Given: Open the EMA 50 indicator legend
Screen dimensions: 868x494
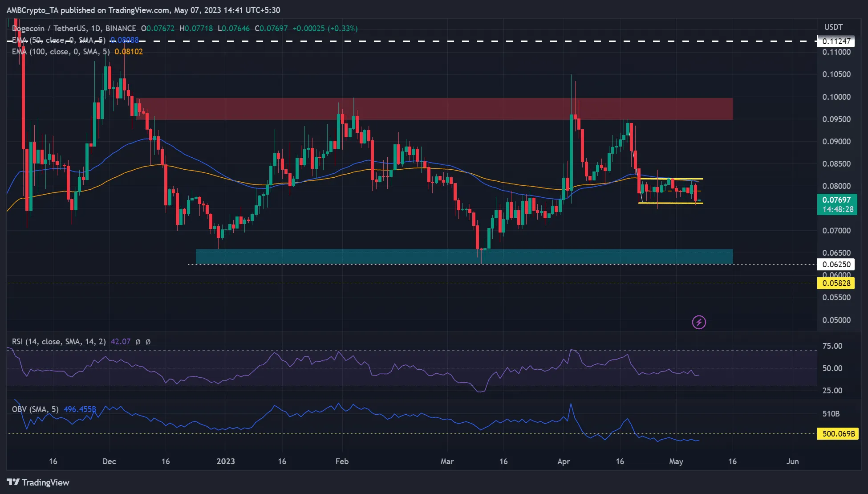Looking at the screenshot, I should pyautogui.click(x=58, y=40).
